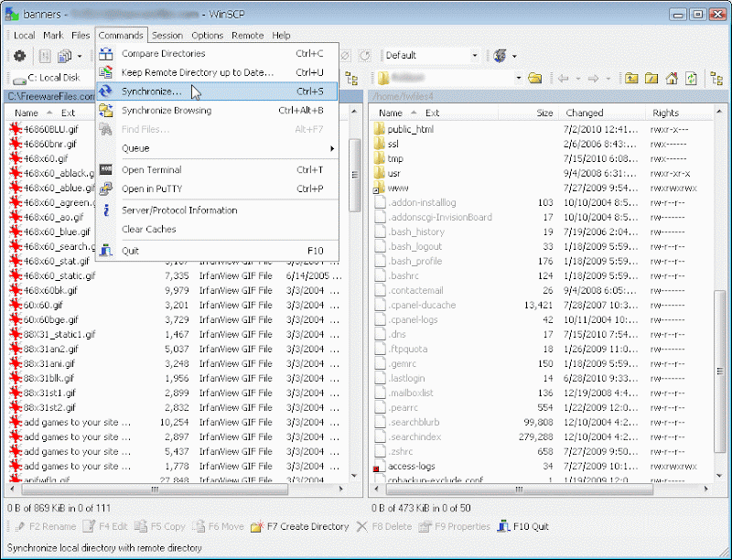Viewport: 732px width, 560px height.
Task: Click the local panel horizontal scrollbar thumb
Action: 155,489
